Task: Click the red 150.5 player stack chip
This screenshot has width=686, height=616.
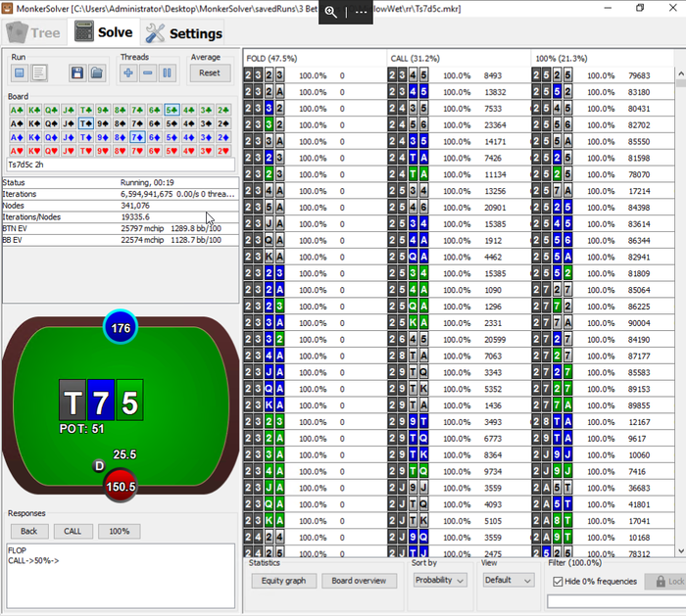Action: pos(121,486)
